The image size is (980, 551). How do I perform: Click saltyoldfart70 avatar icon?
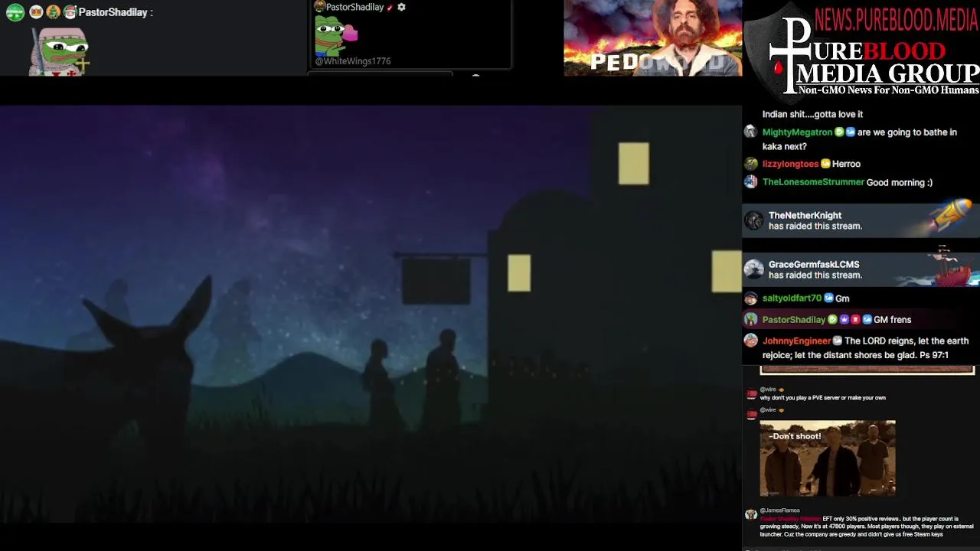click(x=750, y=298)
